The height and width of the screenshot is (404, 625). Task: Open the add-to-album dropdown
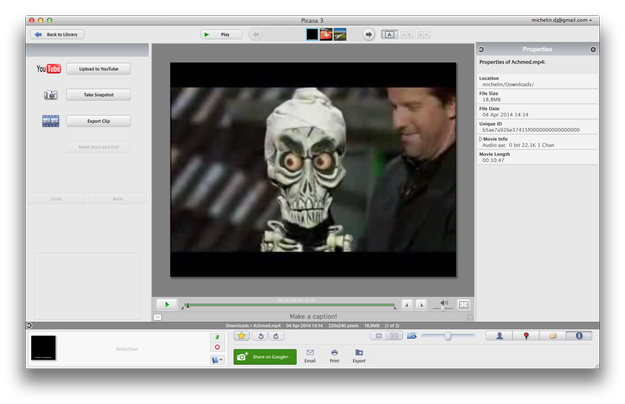(x=217, y=360)
